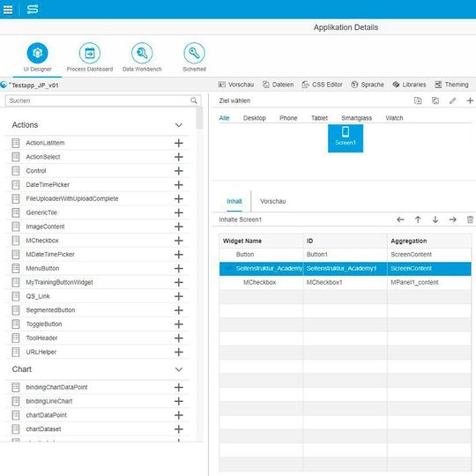Add the bindingLineChart widget with its plus icon
The width and height of the screenshot is (476, 476).
tap(178, 401)
